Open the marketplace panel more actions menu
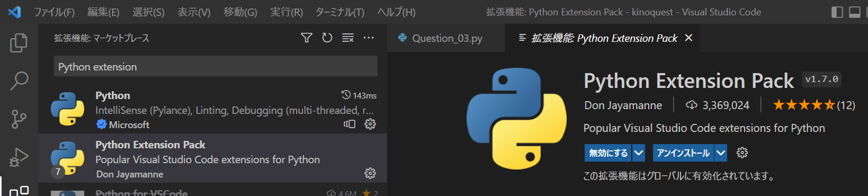Screen dimensions: 868x196 369,38
